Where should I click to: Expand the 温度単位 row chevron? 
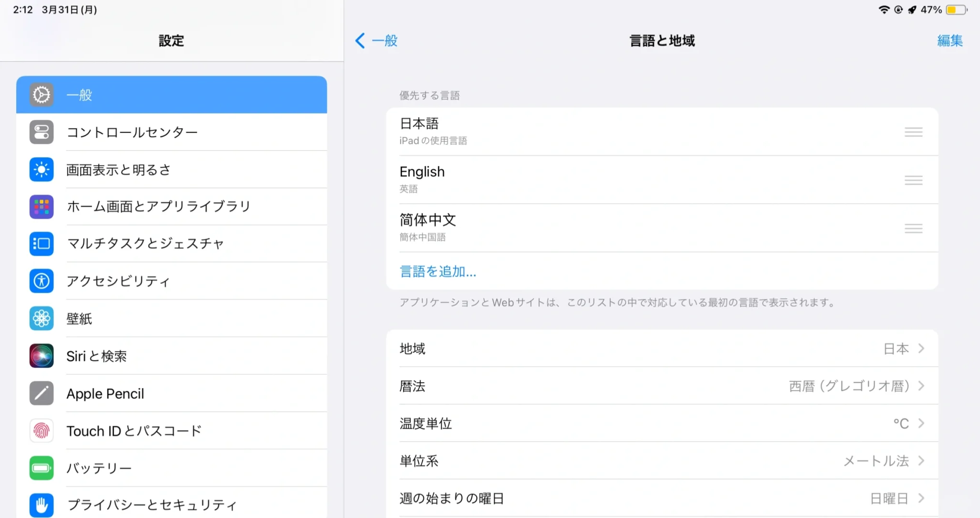pos(921,424)
